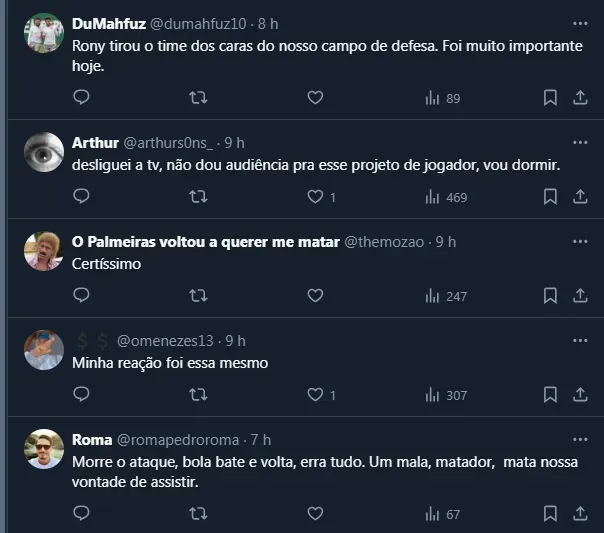Bookmark Arthur's tweet

click(550, 197)
